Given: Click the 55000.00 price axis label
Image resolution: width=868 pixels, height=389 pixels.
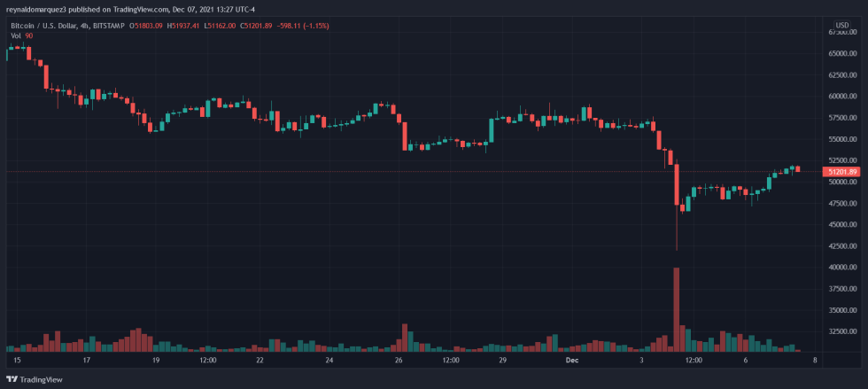Looking at the screenshot, I should coord(842,140).
